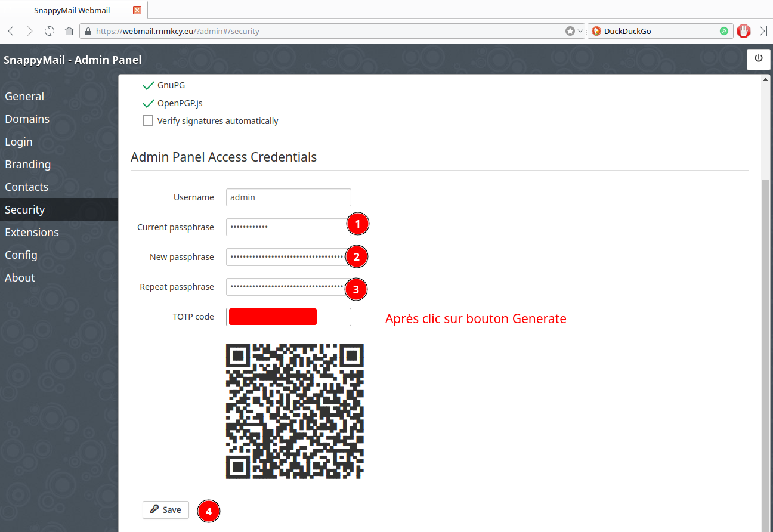The height and width of the screenshot is (532, 773).
Task: Reload the page with refresh icon
Action: tap(50, 31)
